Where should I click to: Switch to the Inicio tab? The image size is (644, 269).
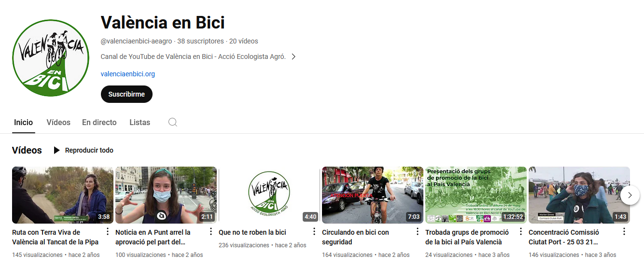(x=23, y=122)
